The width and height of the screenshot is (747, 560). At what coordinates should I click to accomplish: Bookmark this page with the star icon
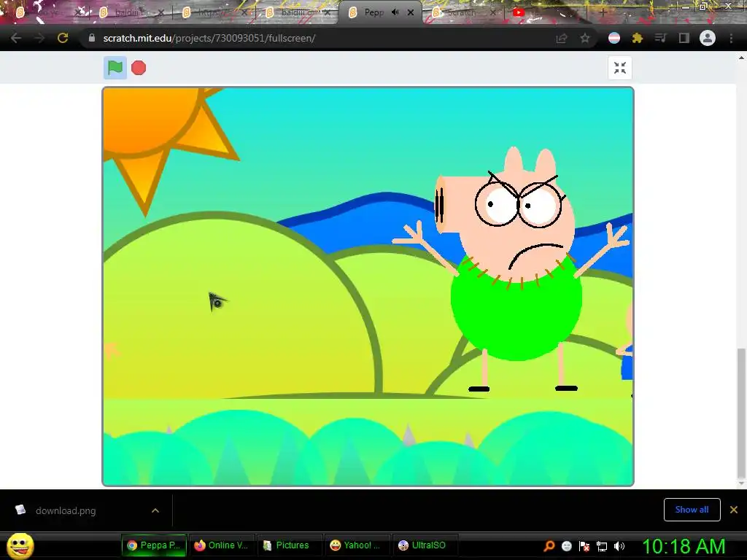click(x=584, y=39)
